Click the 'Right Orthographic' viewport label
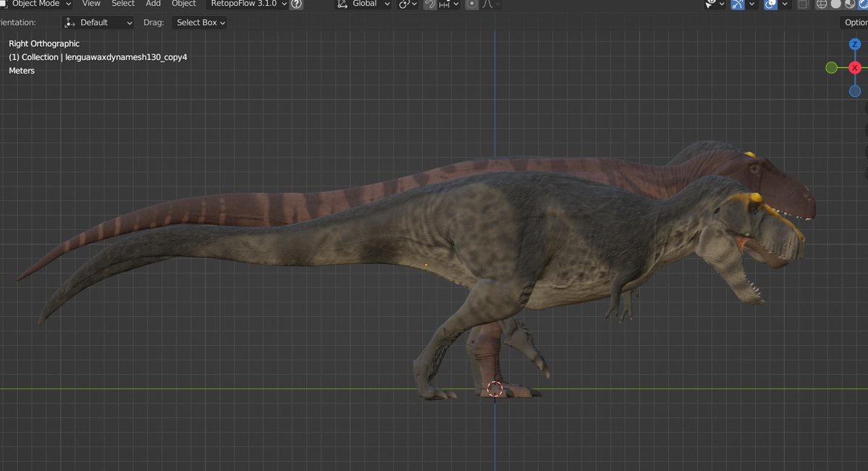The image size is (868, 471). click(x=44, y=44)
